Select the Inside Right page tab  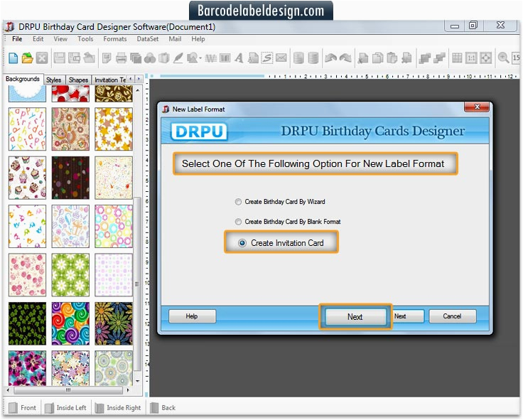pos(118,408)
